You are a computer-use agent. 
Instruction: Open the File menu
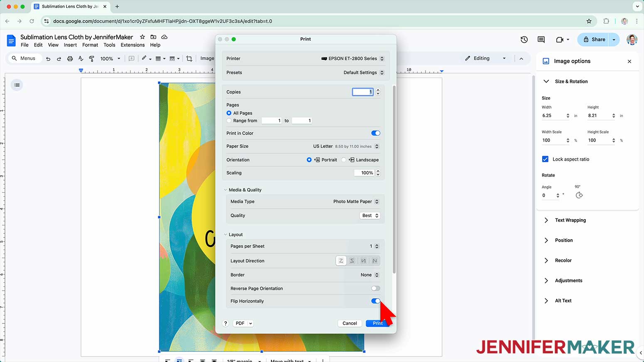(25, 45)
